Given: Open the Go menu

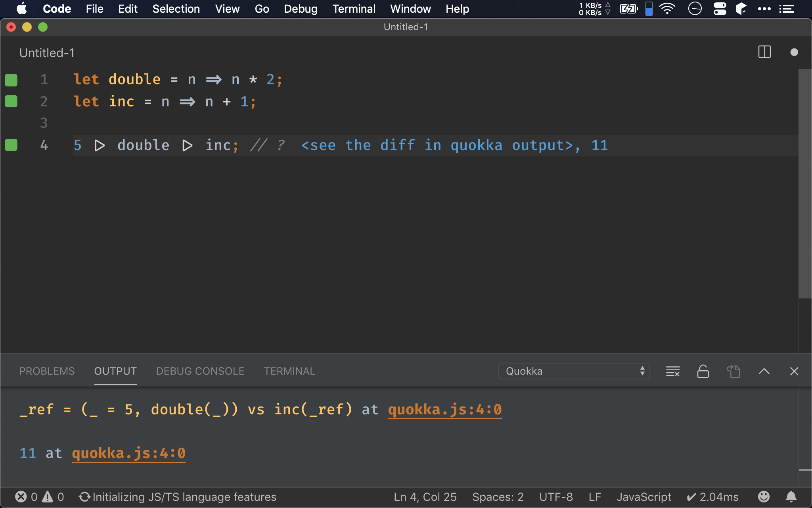Looking at the screenshot, I should pos(262,9).
